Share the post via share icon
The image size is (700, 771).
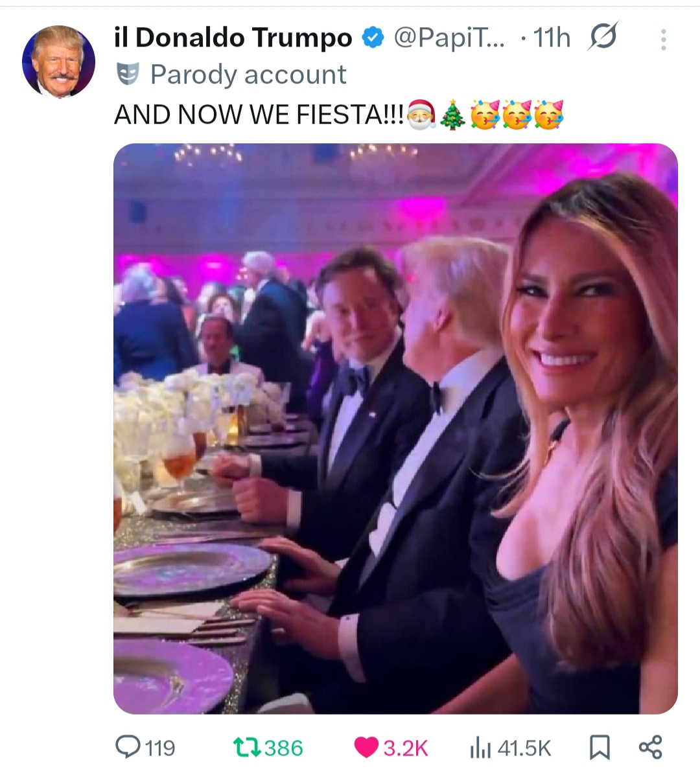point(650,747)
